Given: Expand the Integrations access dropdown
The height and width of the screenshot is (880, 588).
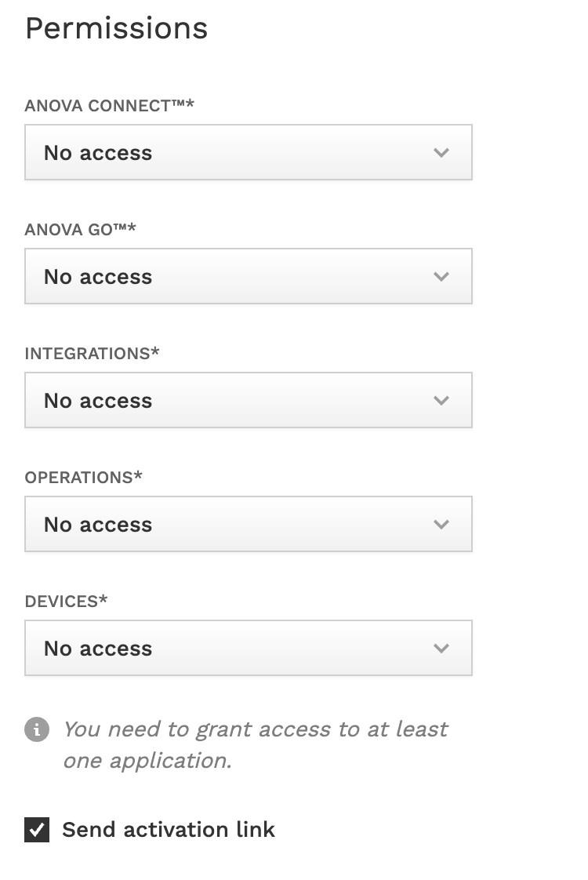Looking at the screenshot, I should [248, 400].
